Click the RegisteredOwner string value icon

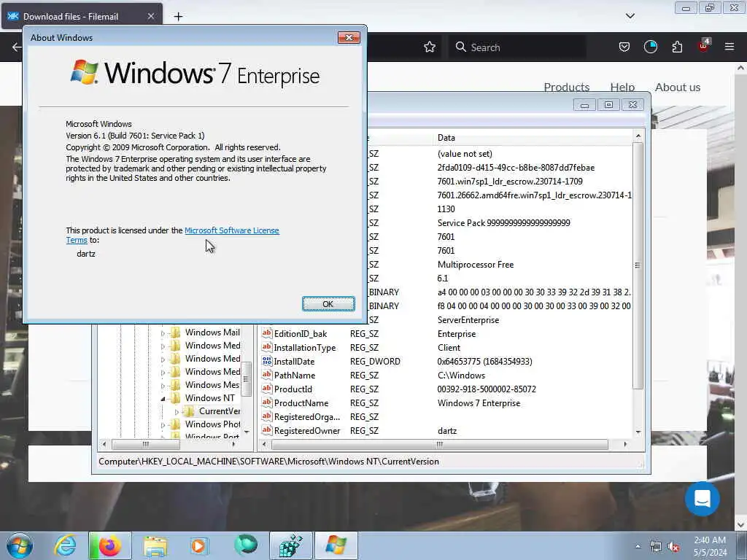tap(267, 430)
